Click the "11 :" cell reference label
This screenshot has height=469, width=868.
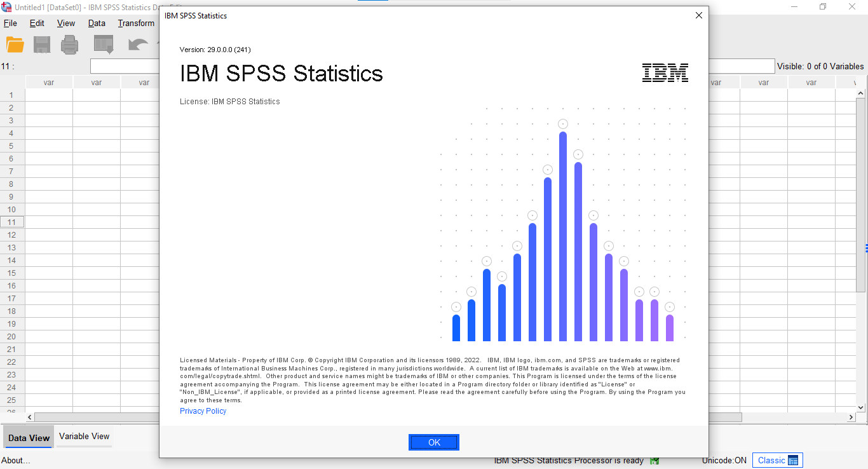(8, 66)
